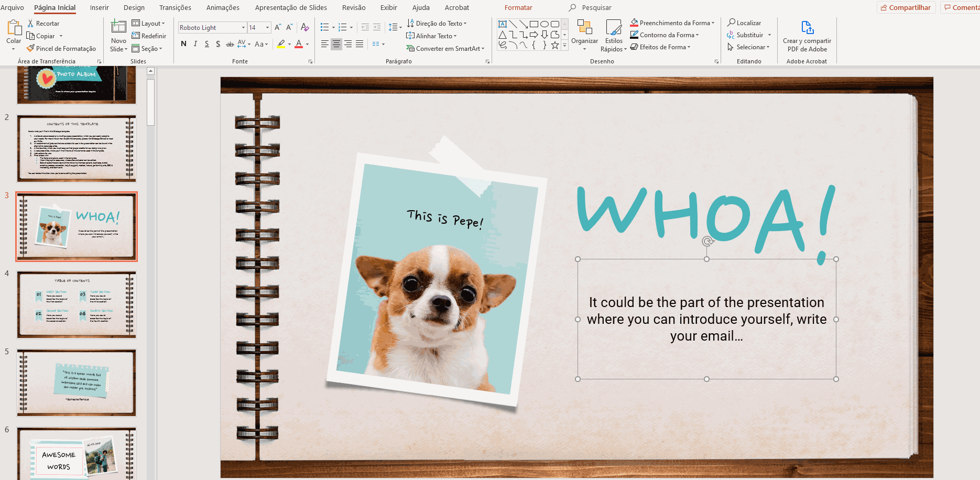This screenshot has width=980, height=480.
Task: Open bullet list dropdown
Action: coord(333,27)
